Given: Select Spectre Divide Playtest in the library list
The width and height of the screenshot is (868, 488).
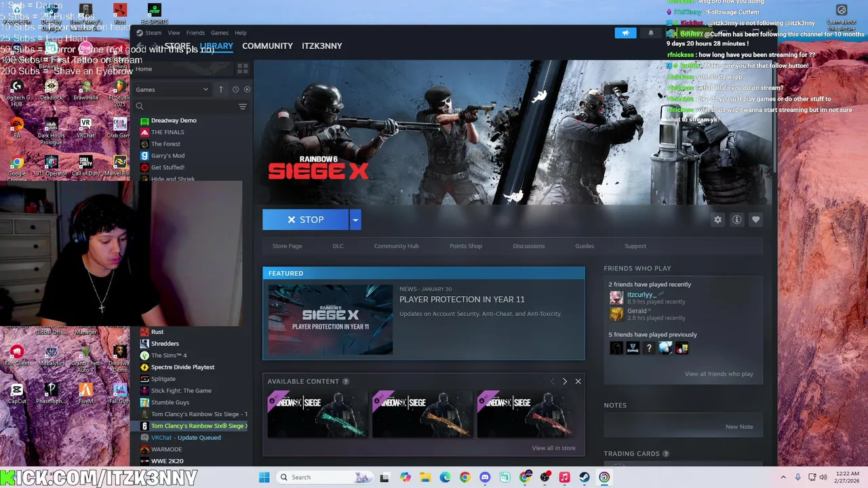Looking at the screenshot, I should click(182, 367).
